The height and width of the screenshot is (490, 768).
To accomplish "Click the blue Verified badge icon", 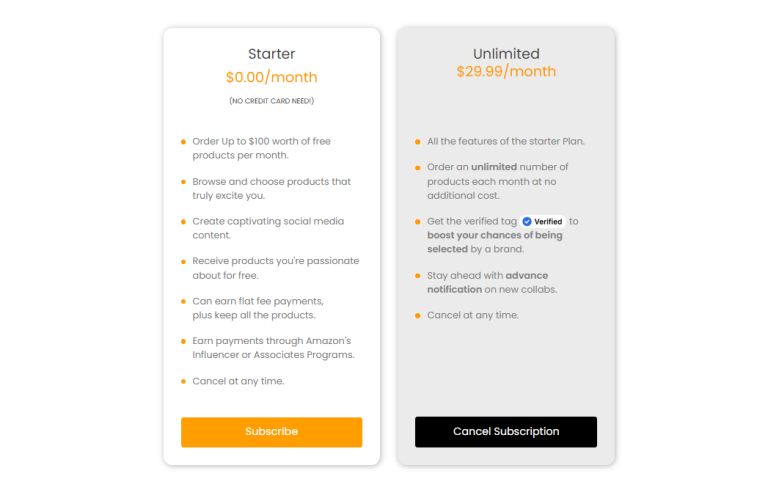I will pos(527,222).
